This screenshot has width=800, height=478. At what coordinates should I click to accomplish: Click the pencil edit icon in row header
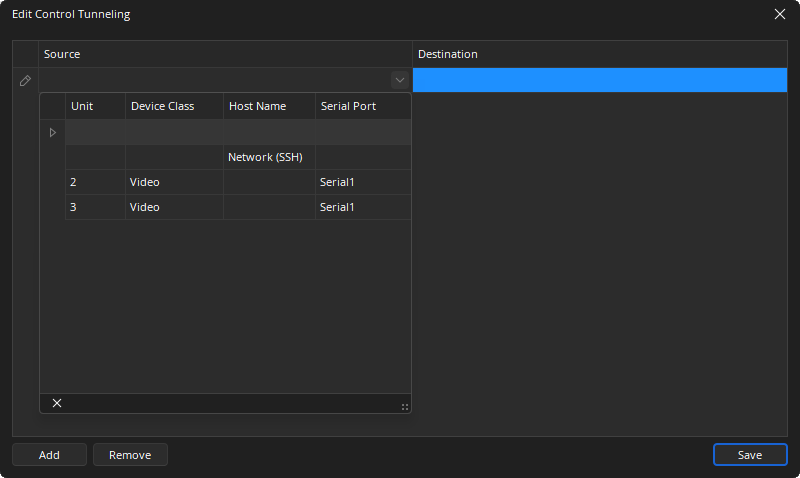[x=25, y=80]
